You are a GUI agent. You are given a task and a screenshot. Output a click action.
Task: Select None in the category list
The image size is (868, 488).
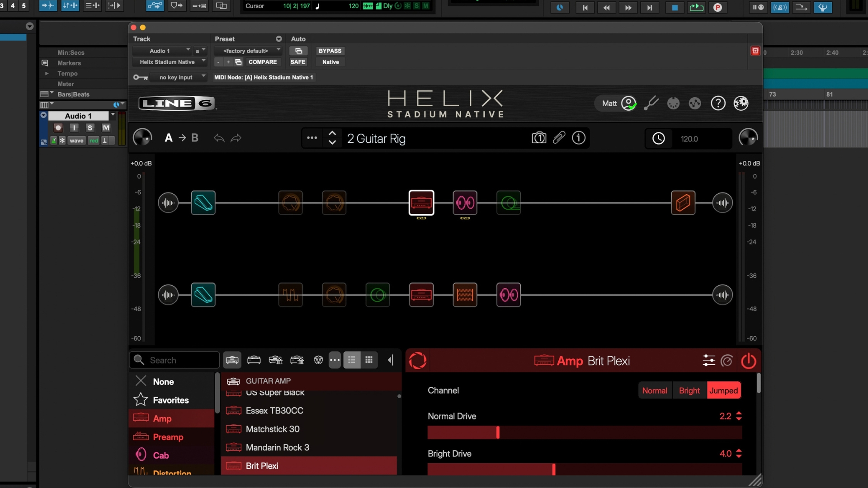click(x=172, y=381)
